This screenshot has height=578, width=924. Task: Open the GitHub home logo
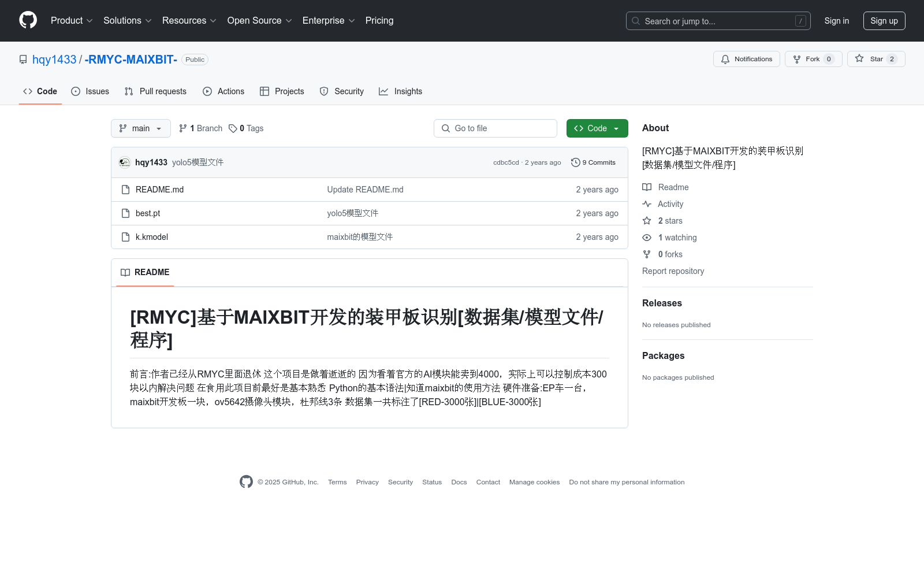[x=28, y=20]
